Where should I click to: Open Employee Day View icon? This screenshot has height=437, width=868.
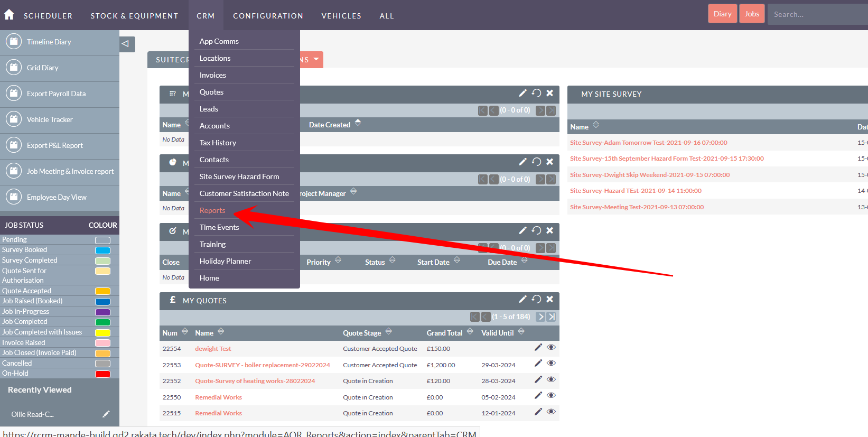click(14, 197)
